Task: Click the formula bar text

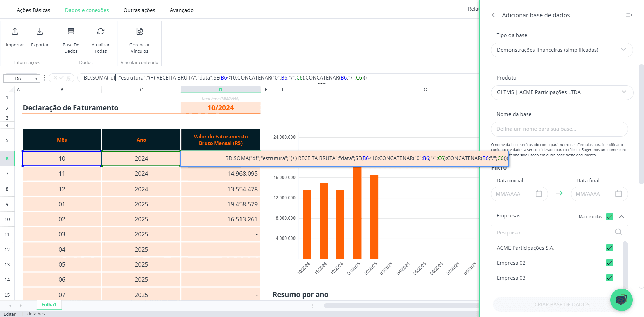Action: [224, 78]
